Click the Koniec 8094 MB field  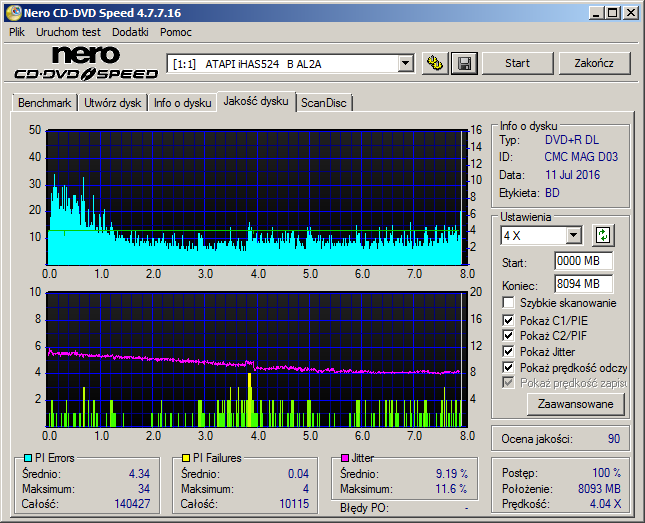[583, 284]
